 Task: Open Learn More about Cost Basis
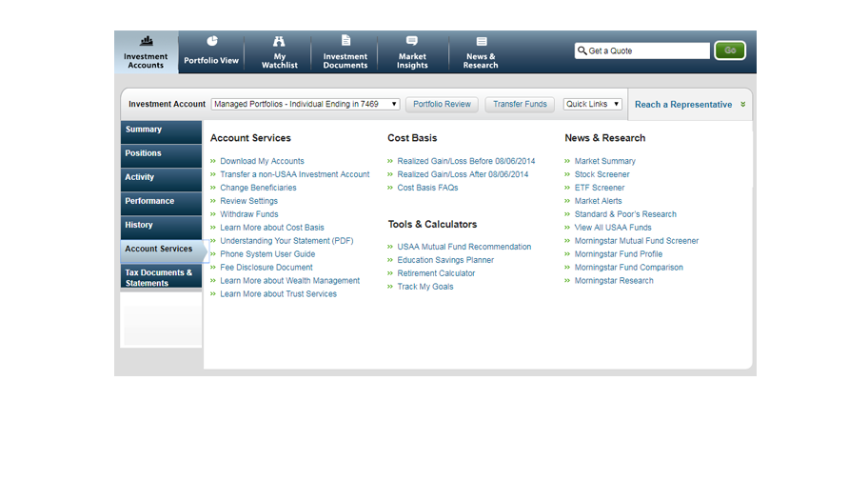click(x=272, y=228)
